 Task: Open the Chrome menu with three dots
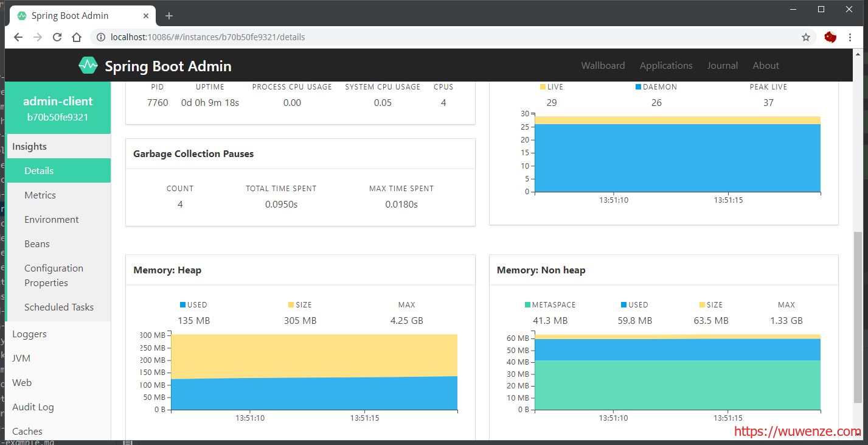click(x=850, y=37)
